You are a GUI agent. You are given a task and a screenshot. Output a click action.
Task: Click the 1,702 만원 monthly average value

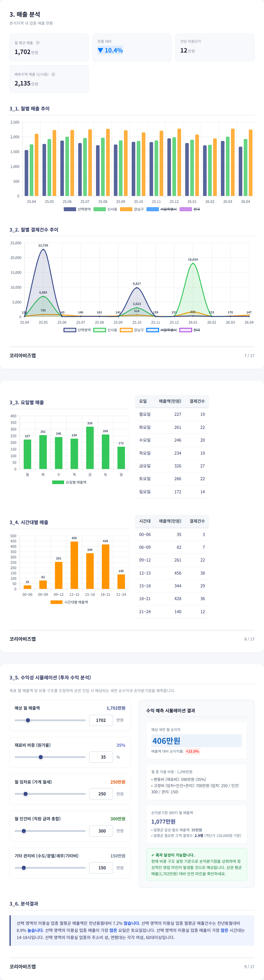pyautogui.click(x=26, y=52)
